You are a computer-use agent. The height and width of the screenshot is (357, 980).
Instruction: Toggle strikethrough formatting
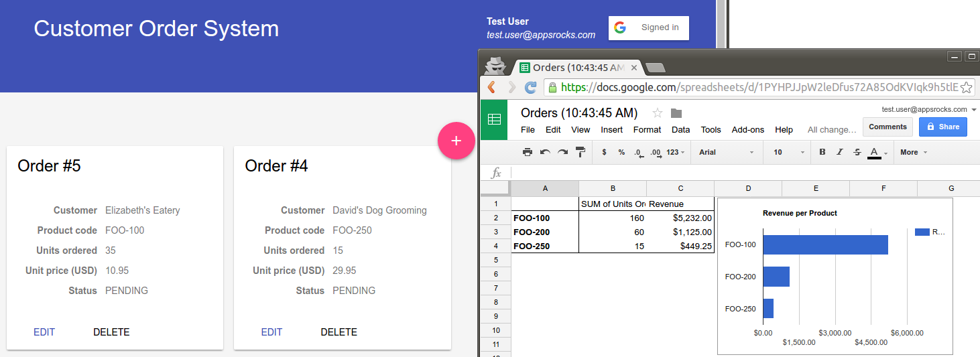tap(857, 152)
